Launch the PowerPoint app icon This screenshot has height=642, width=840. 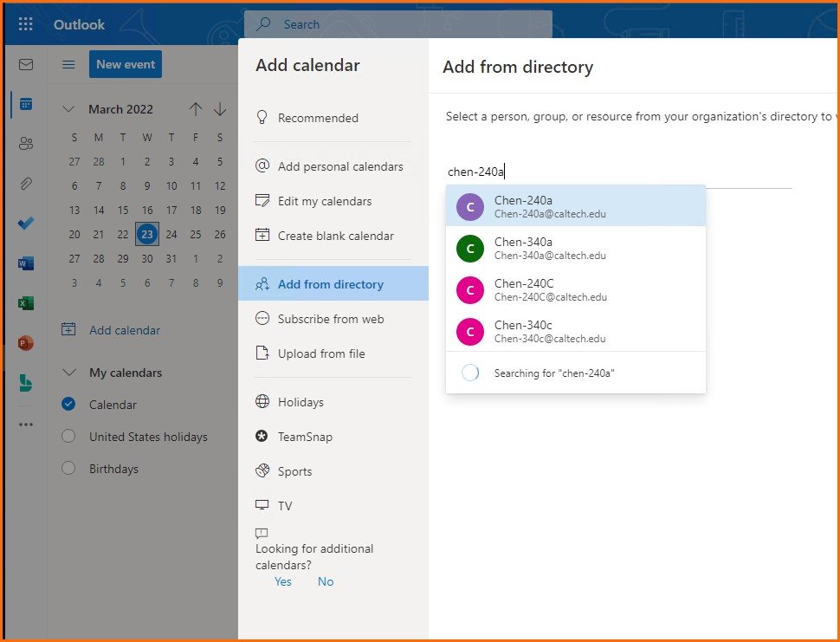(x=26, y=343)
